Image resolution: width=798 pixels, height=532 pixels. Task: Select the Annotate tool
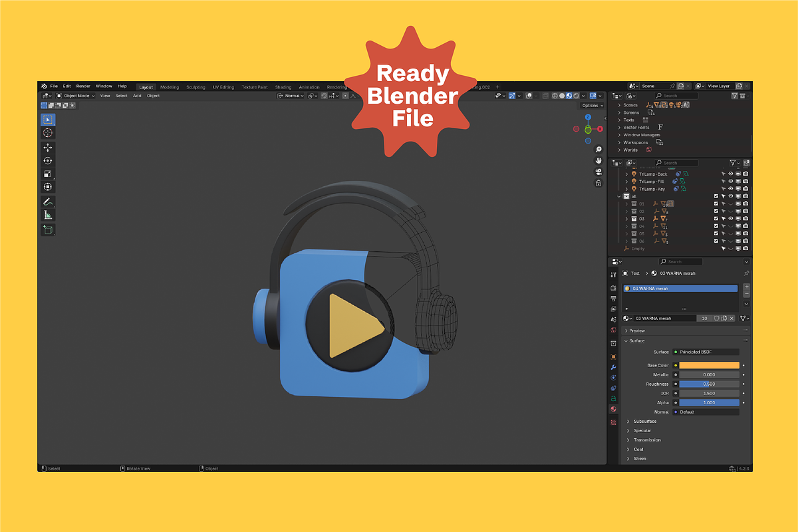[48, 202]
